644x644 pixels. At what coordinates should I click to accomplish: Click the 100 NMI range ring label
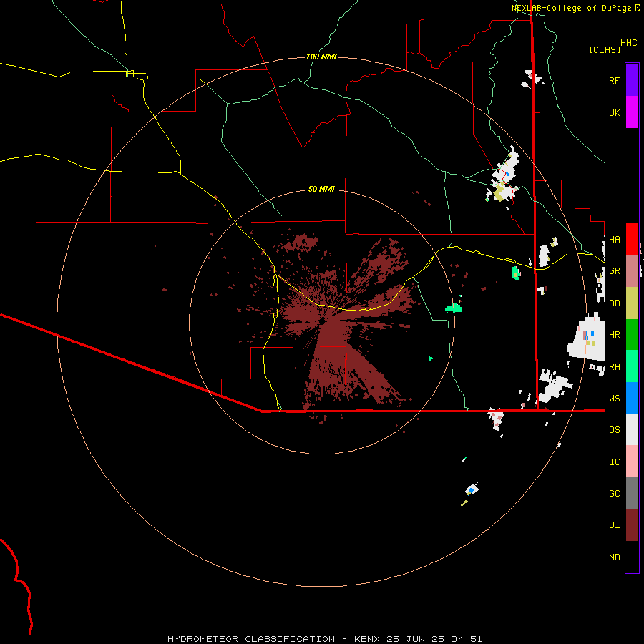(321, 57)
